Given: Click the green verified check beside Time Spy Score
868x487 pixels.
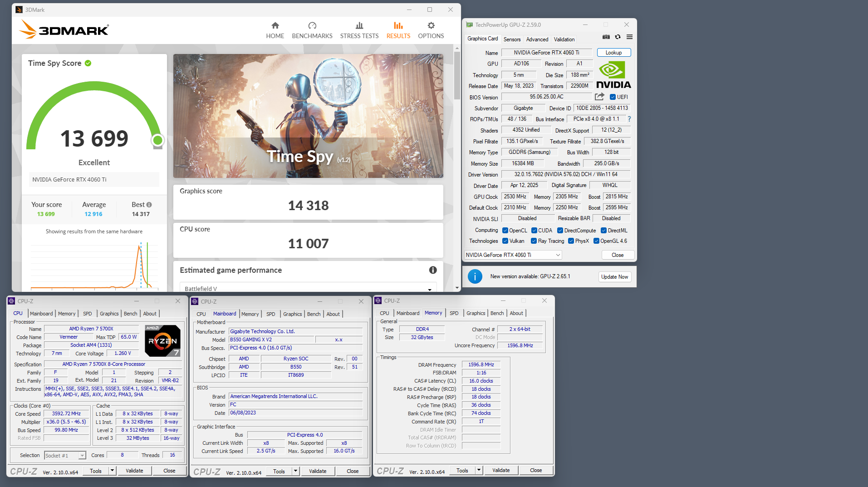Looking at the screenshot, I should [x=88, y=63].
